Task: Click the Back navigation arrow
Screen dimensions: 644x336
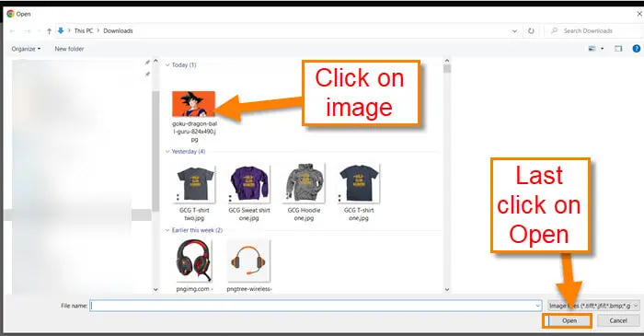Action: [12, 30]
